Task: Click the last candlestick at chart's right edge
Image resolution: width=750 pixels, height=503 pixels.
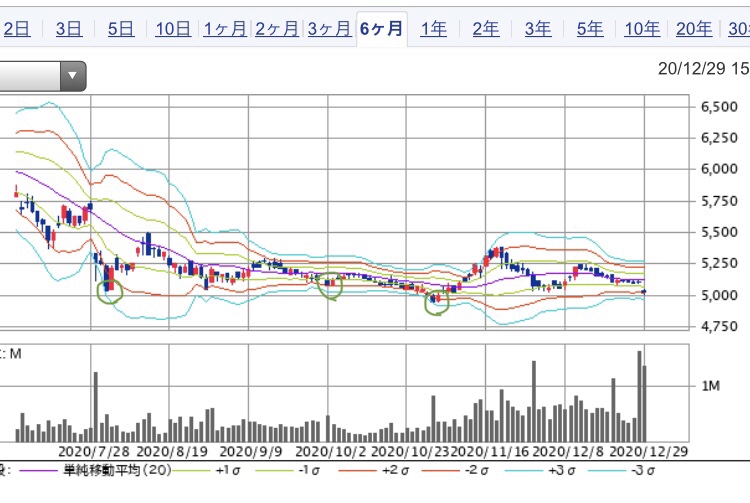Action: click(x=645, y=291)
